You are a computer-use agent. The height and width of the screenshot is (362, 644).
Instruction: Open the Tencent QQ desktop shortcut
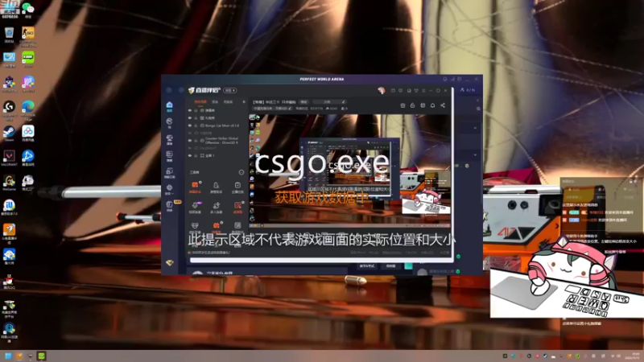[9, 282]
